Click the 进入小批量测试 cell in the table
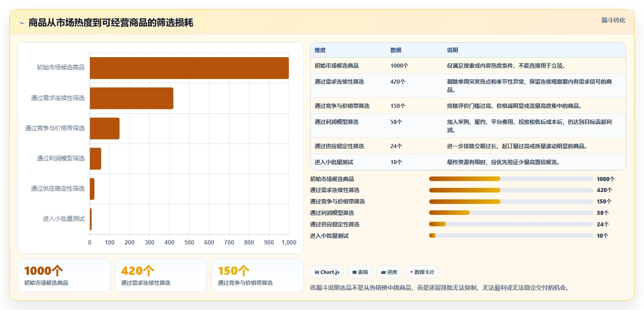The height and width of the screenshot is (310, 644). pyautogui.click(x=334, y=162)
